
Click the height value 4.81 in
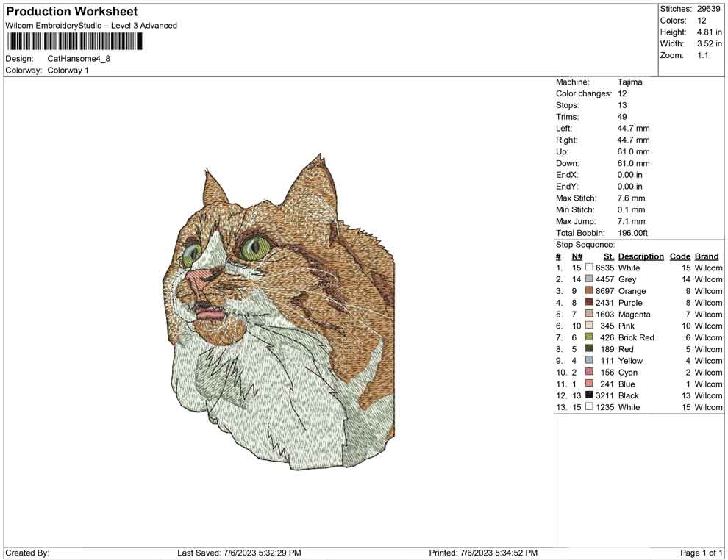click(709, 32)
